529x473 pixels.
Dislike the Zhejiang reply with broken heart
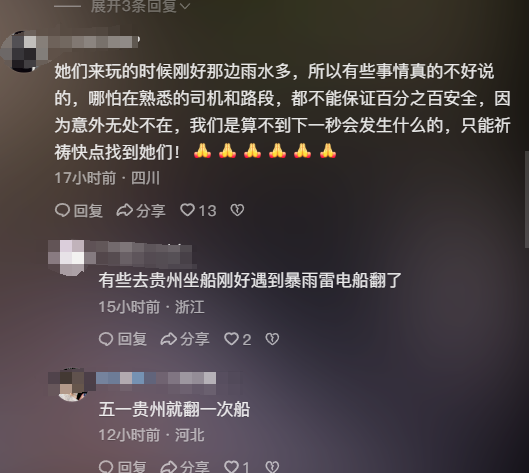[272, 339]
